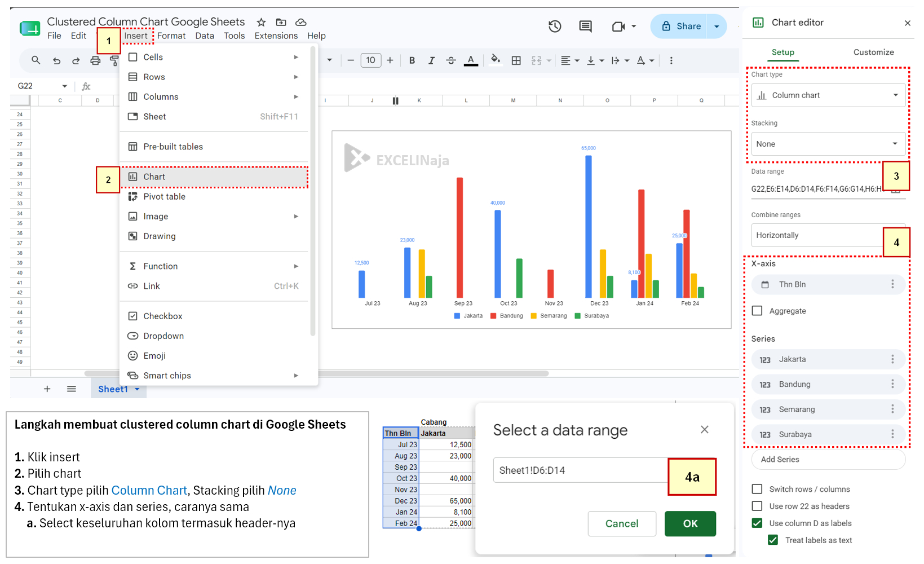Uncheck Use column D as labels

pos(757,523)
